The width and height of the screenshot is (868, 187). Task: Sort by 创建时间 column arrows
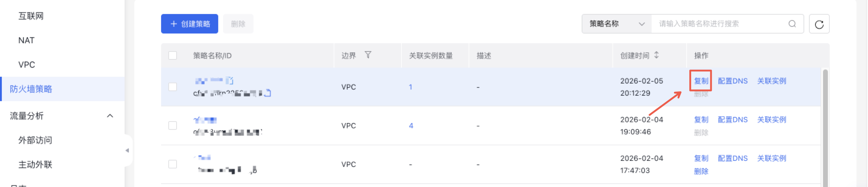[x=656, y=55]
